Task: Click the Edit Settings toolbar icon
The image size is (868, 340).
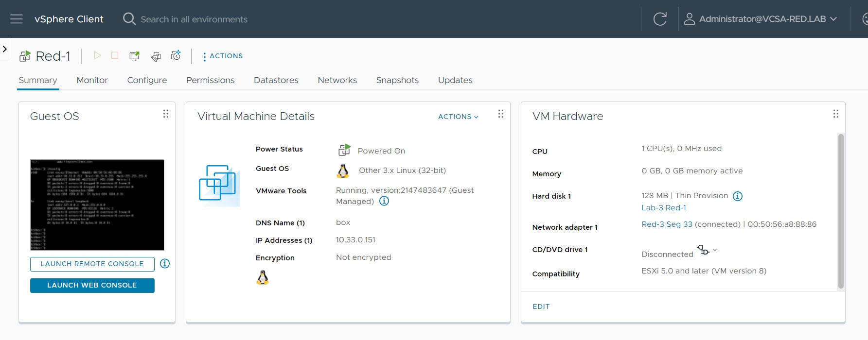Action: (156, 56)
